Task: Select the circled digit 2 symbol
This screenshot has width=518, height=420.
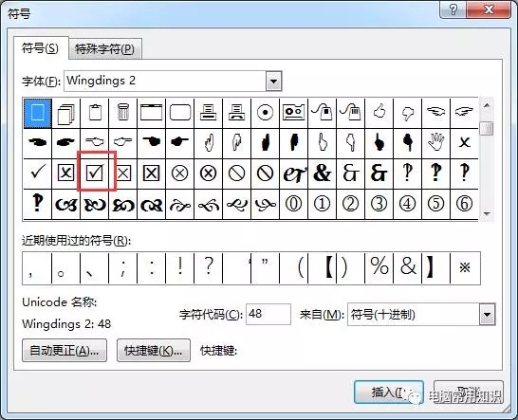Action: point(350,204)
